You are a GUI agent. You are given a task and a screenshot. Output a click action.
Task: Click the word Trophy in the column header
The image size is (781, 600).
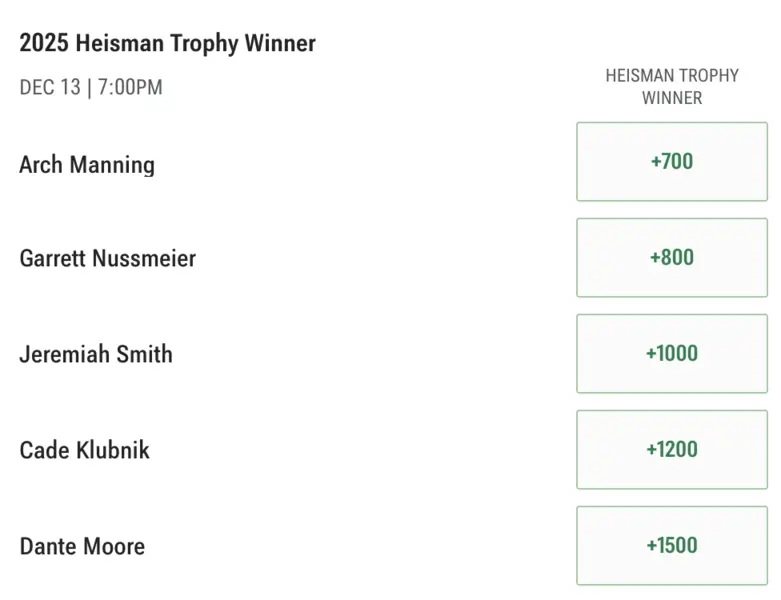[x=706, y=75]
